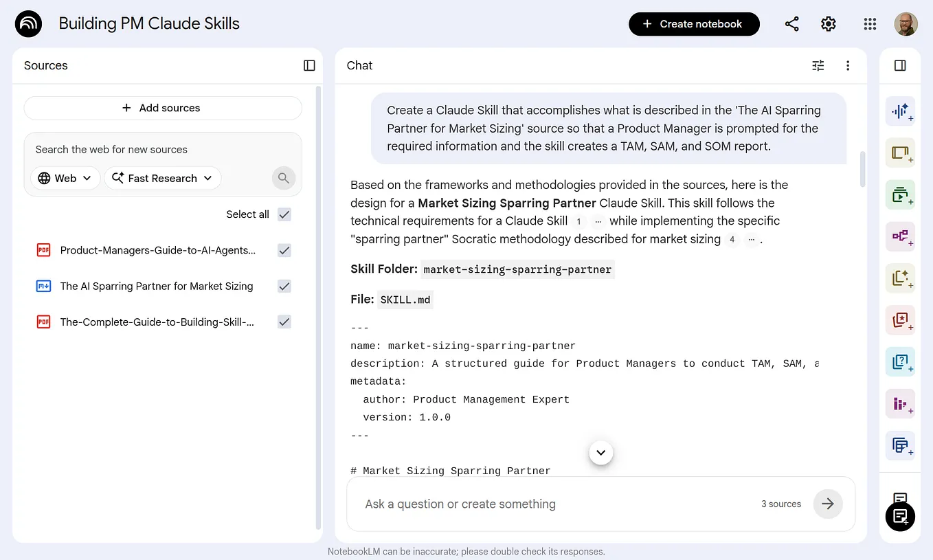Click the NotebookLM logo icon
This screenshot has height=560, width=933.
click(28, 23)
